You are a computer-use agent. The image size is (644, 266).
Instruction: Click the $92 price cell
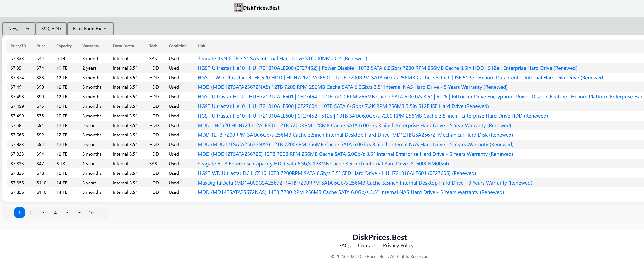(x=40, y=135)
